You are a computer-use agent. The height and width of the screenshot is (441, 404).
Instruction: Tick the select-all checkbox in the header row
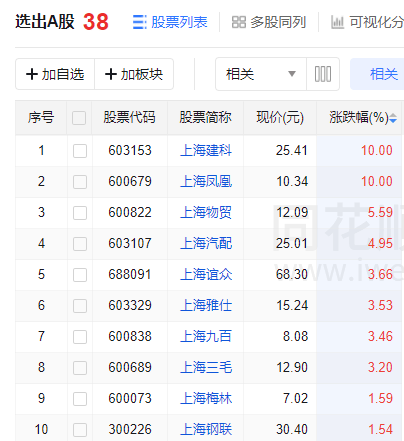(79, 118)
